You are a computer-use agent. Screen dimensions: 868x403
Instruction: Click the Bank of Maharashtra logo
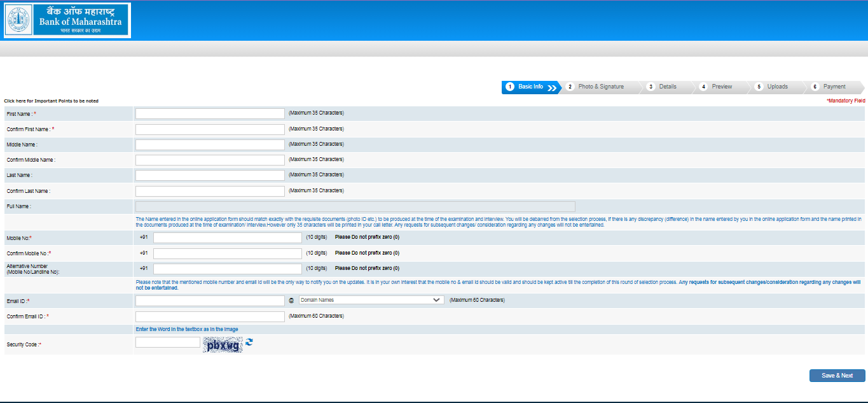pos(67,20)
